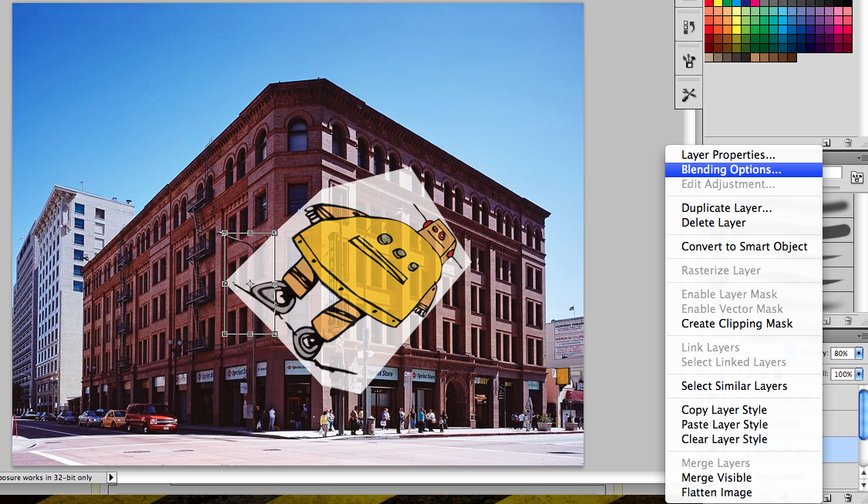Click the Layers panel vertical scrollbar thumb
This screenshot has width=868, height=504.
tap(863, 413)
